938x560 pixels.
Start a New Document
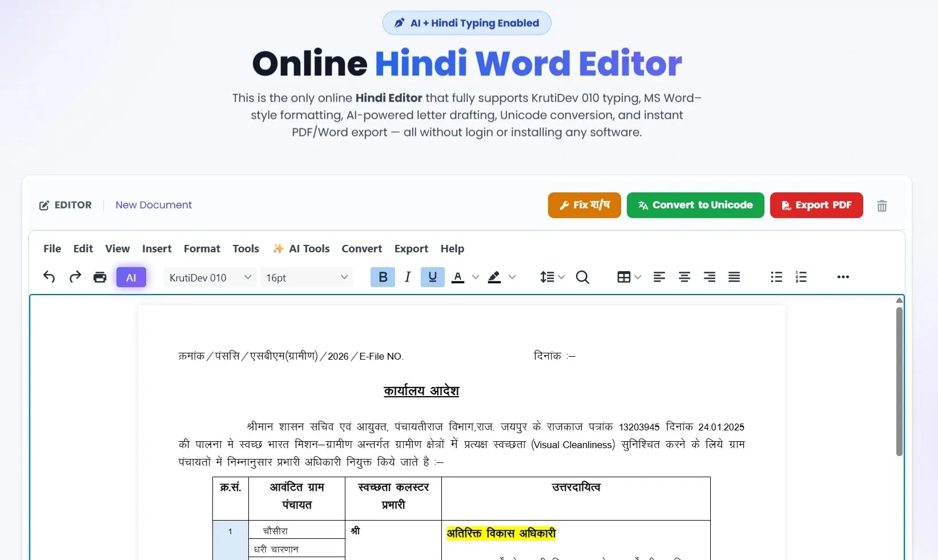153,205
